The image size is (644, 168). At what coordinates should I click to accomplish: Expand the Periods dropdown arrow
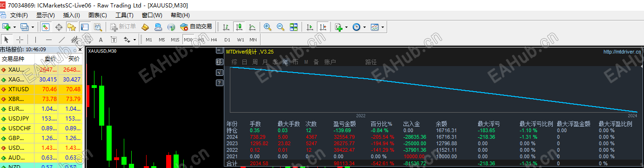pos(364,27)
